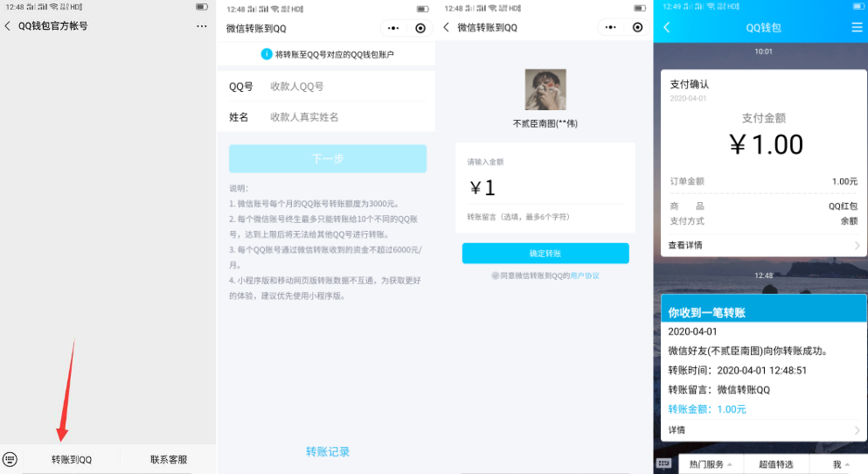Open the 转账到QQ menu item
Image resolution: width=868 pixels, height=474 pixels.
pyautogui.click(x=72, y=460)
